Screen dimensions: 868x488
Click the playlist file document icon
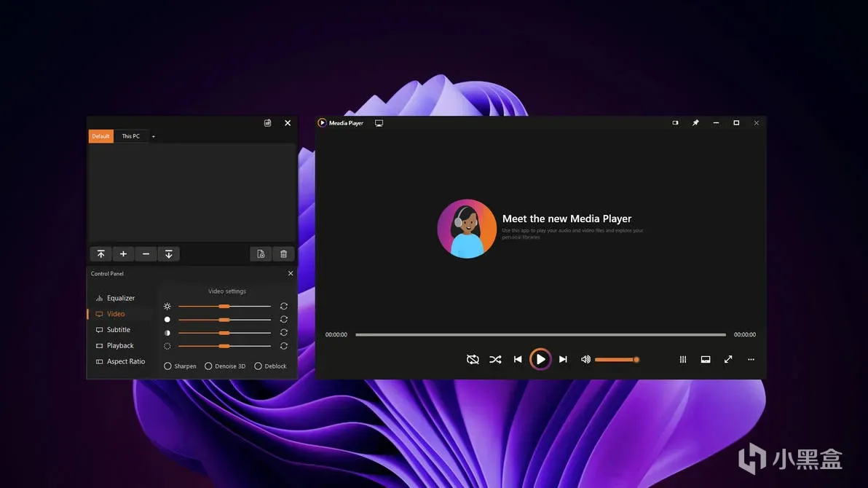[x=261, y=254]
